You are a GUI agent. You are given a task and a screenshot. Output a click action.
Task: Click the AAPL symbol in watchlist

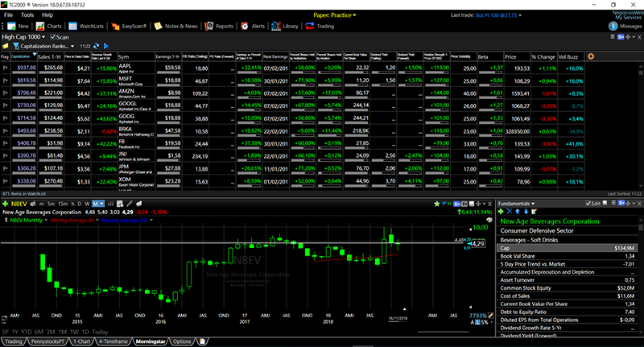125,66
